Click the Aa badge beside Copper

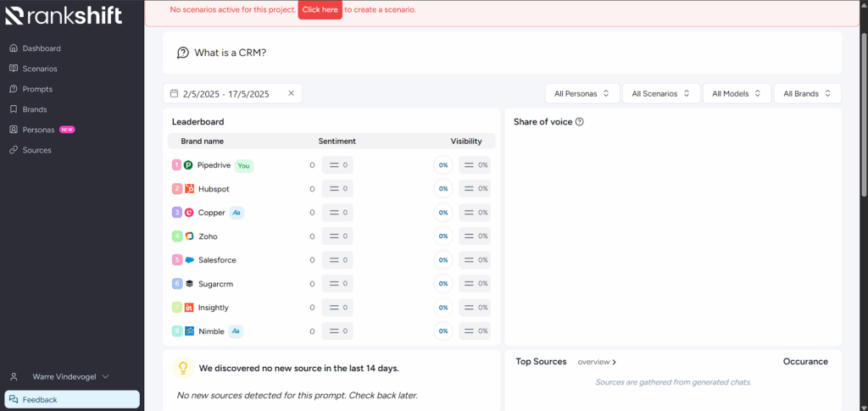[237, 213]
